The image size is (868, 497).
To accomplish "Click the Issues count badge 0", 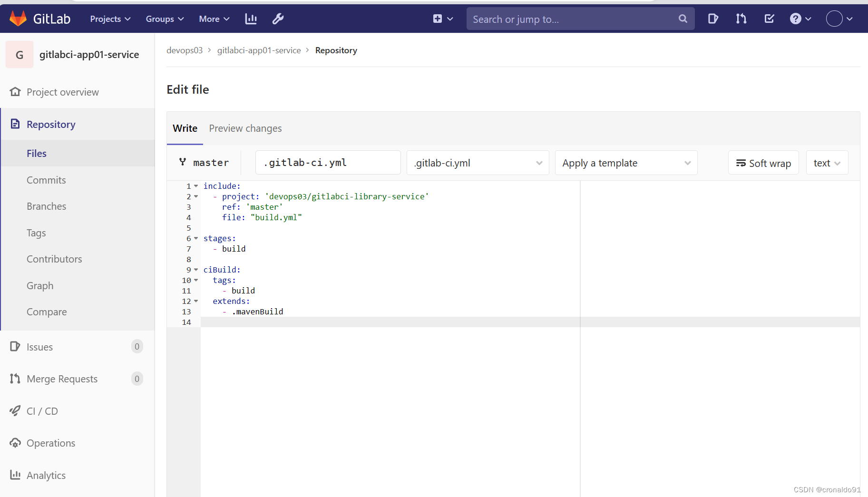I will point(137,346).
